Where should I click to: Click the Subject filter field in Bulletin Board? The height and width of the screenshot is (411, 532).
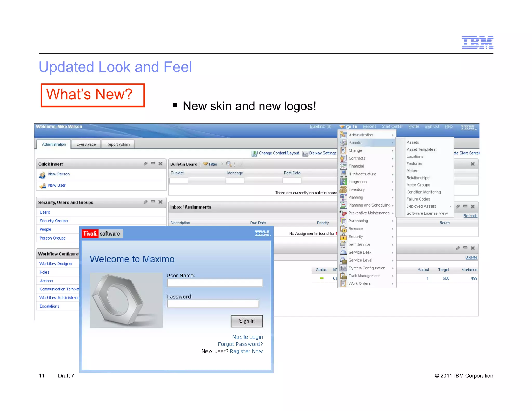(x=178, y=181)
